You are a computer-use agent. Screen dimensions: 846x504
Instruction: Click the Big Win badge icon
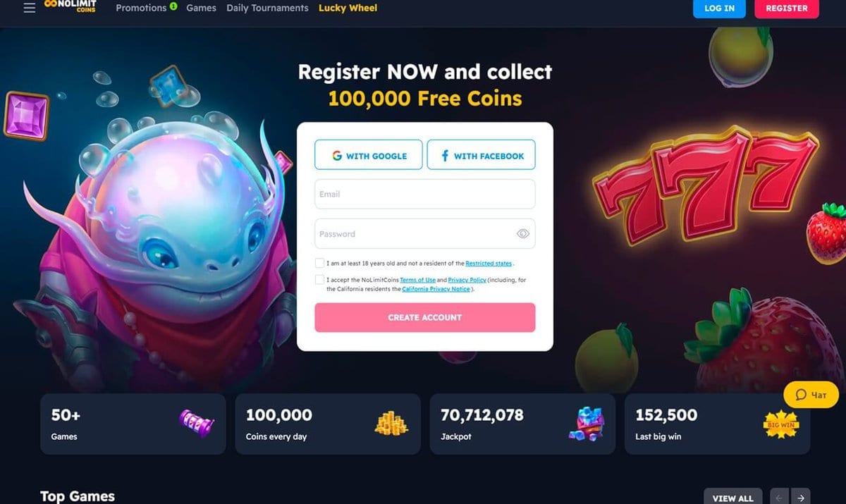click(781, 424)
